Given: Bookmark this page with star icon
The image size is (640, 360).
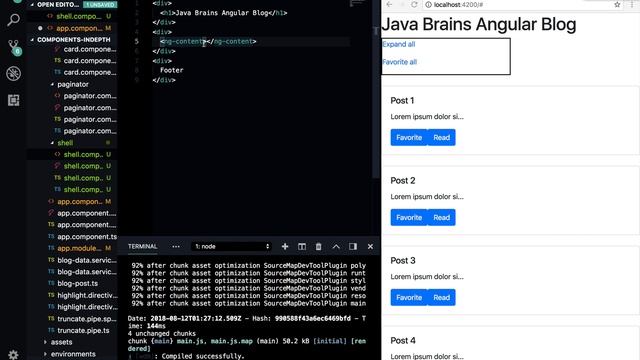Looking at the screenshot, I should (617, 4).
